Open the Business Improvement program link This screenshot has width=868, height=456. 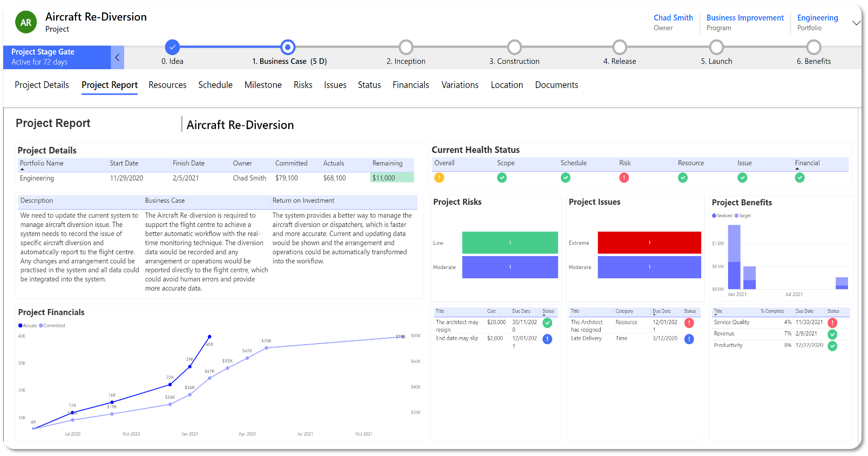tap(745, 18)
